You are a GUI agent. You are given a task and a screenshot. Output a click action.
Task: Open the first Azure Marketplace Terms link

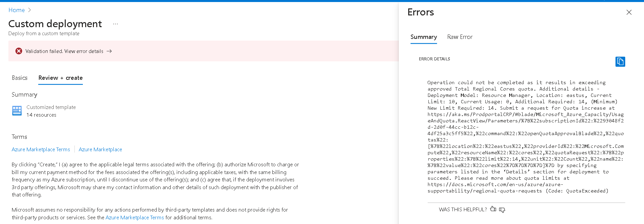pyautogui.click(x=41, y=150)
